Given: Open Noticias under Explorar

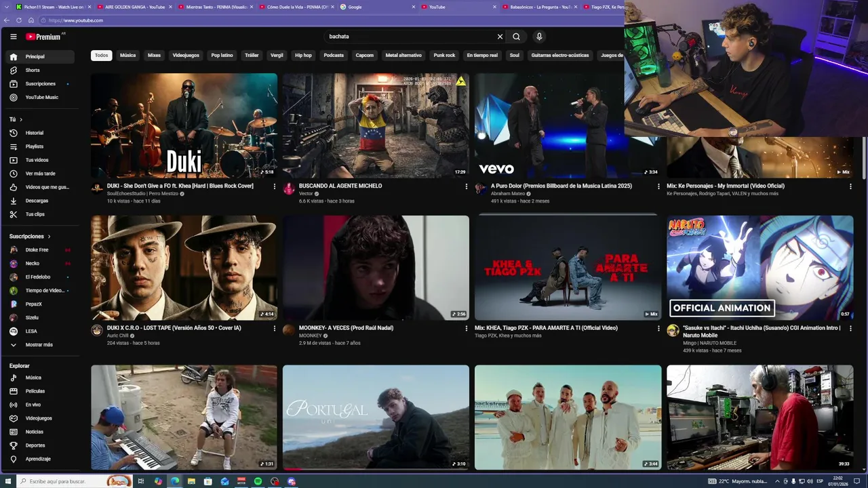Looking at the screenshot, I should [41, 432].
